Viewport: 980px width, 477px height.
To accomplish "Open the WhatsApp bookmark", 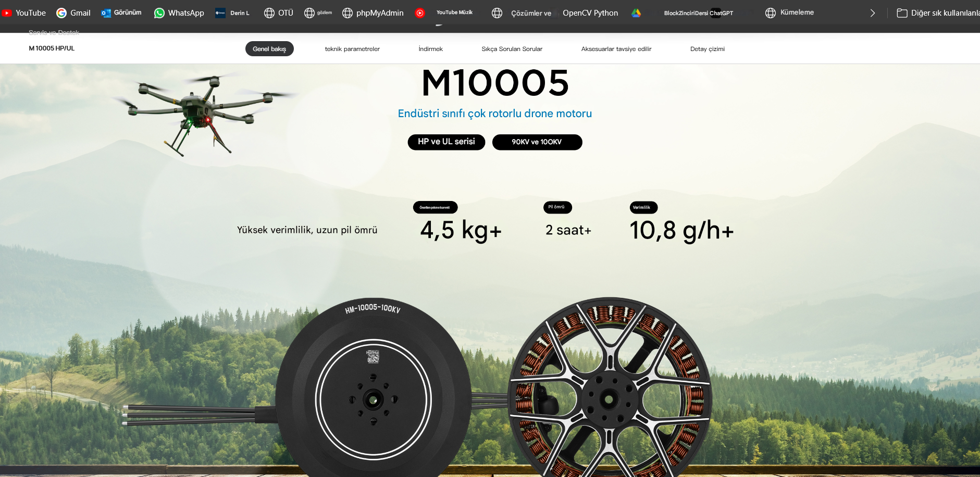I will (x=179, y=12).
